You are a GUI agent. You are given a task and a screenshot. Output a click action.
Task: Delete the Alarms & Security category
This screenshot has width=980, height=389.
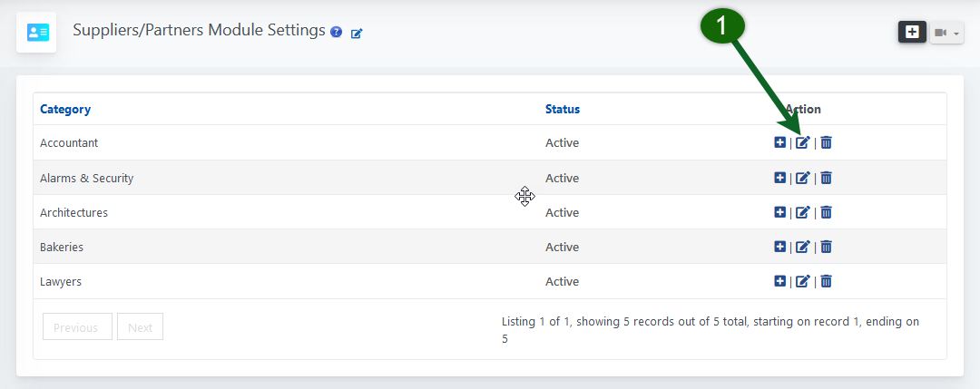click(826, 178)
